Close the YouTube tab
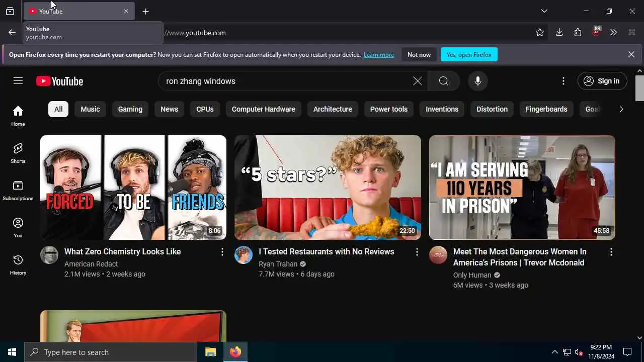This screenshot has width=644, height=362. click(x=126, y=11)
